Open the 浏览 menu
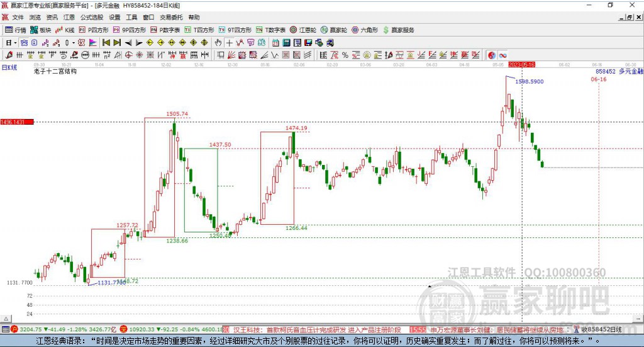Viewport: 644px width, 347px height. (35, 17)
